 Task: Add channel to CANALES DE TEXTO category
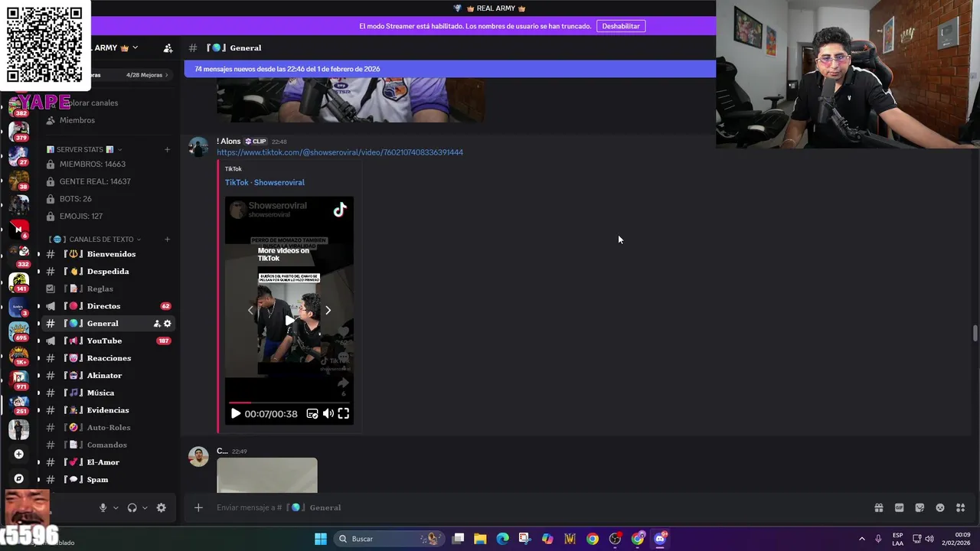pos(167,240)
